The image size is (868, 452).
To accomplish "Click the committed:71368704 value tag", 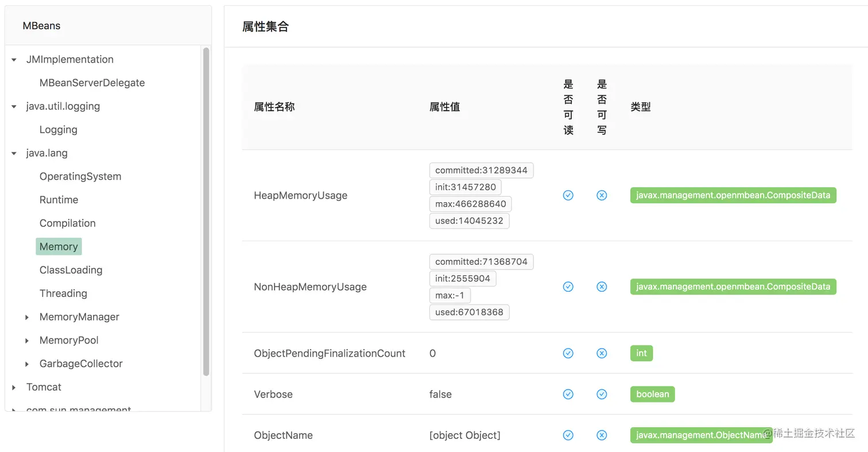I will click(481, 262).
